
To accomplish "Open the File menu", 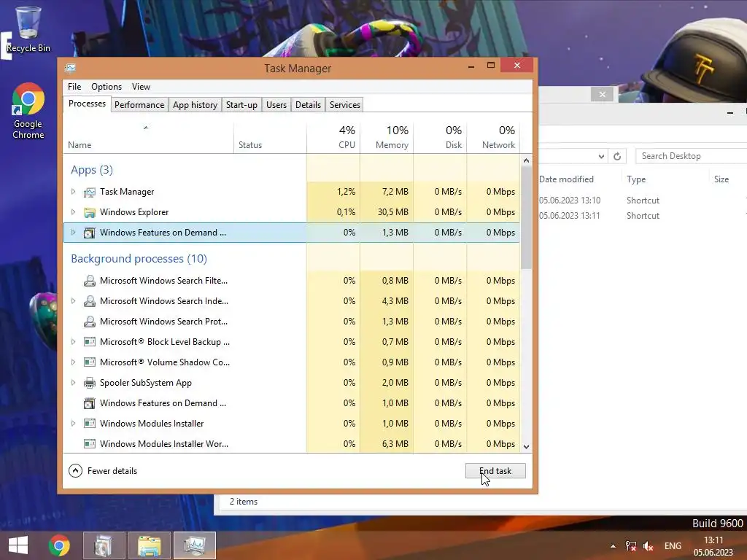I will 74,87.
